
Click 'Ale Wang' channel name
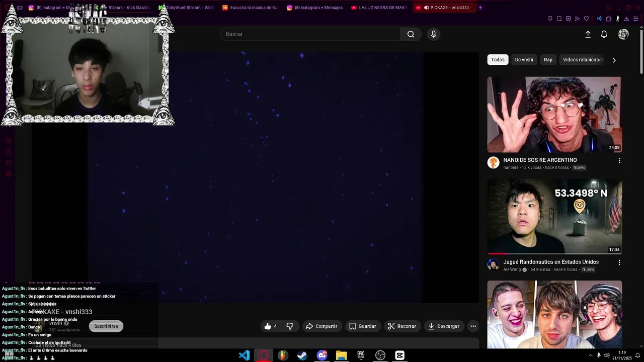pos(512,269)
